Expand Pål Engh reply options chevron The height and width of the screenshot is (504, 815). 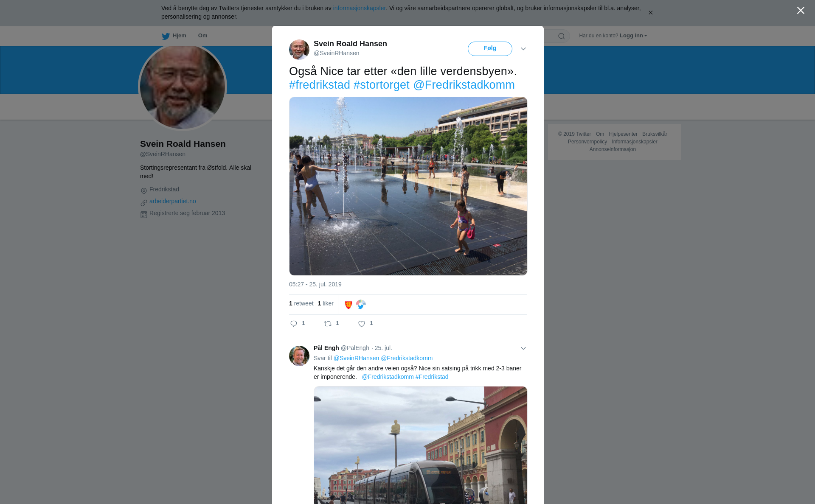point(523,348)
